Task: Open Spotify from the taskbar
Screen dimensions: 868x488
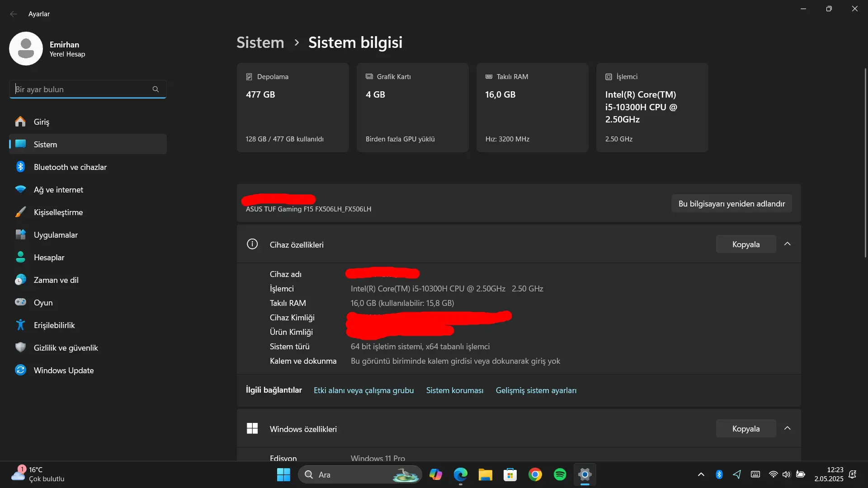Action: [x=560, y=474]
